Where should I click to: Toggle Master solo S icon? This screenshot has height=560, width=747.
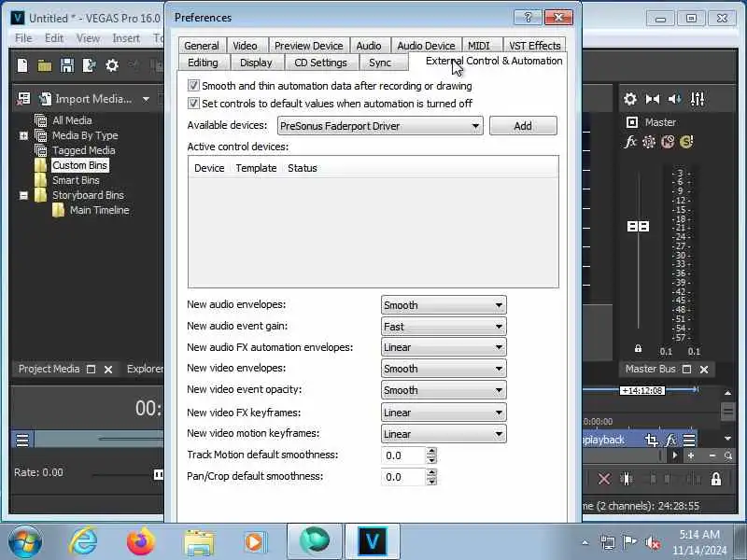[686, 142]
